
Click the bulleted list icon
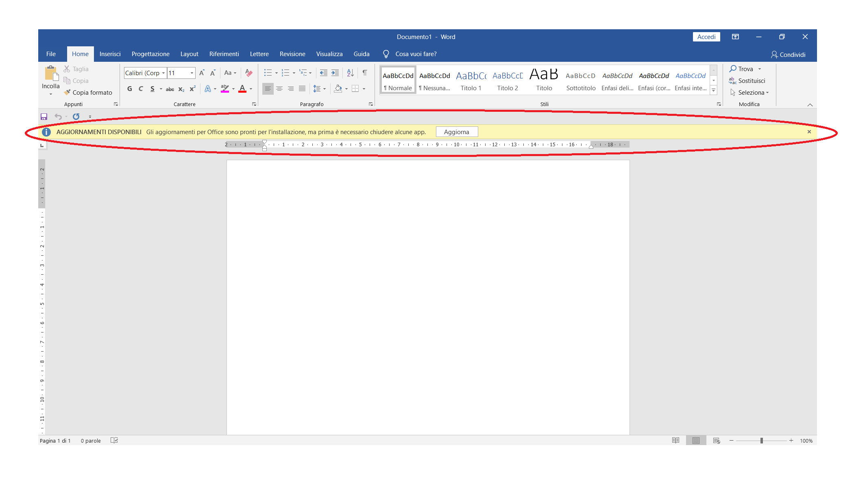click(268, 73)
